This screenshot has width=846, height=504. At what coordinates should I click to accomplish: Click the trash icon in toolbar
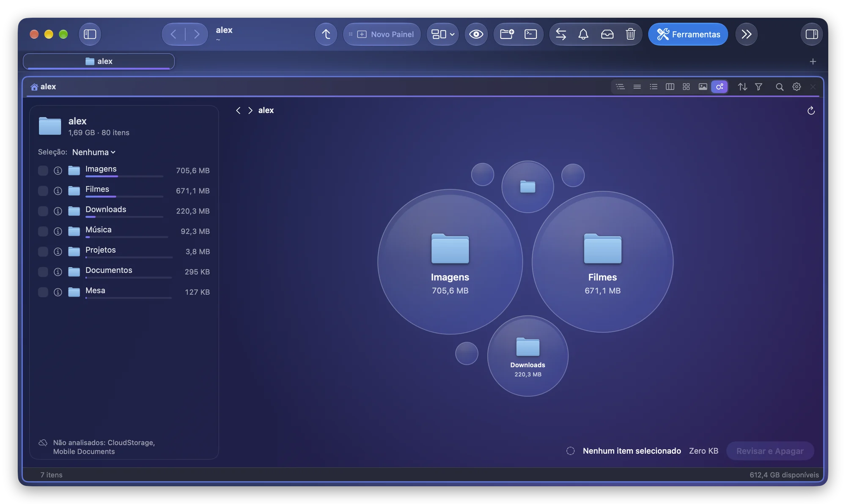pos(630,34)
